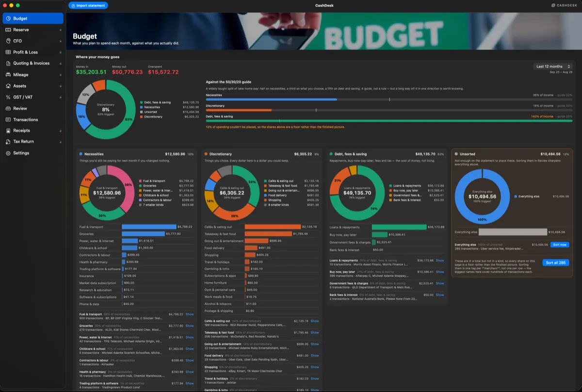The width and height of the screenshot is (582, 392).
Task: Click the Overspent amount $15,572.72
Action: click(163, 72)
